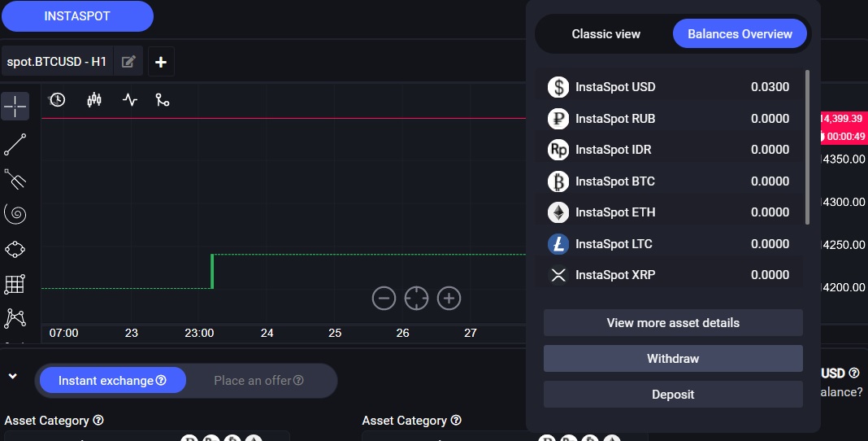Select the Fibonacci spiral tool

[x=15, y=214]
